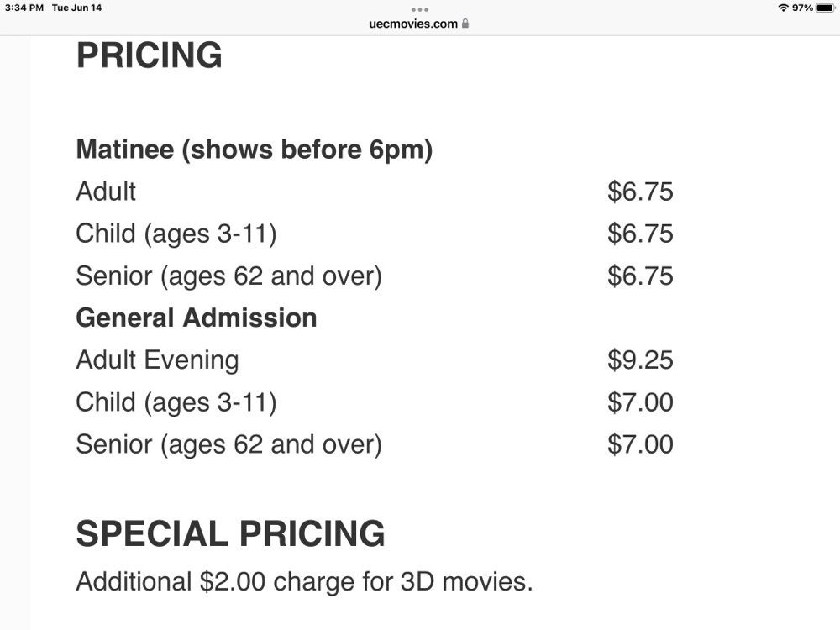Tap the wifi status icon
The height and width of the screenshot is (630, 840).
783,8
